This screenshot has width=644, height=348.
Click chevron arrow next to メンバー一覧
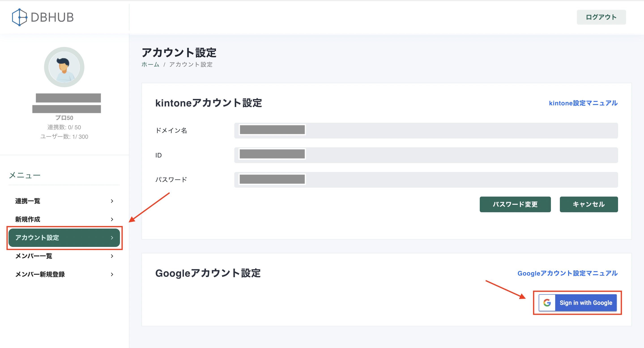point(112,256)
